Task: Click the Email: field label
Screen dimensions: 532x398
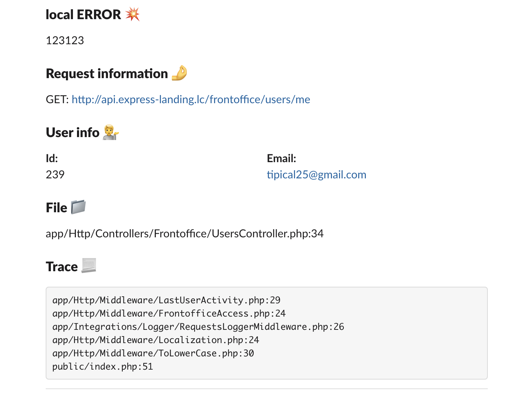Action: [x=281, y=158]
